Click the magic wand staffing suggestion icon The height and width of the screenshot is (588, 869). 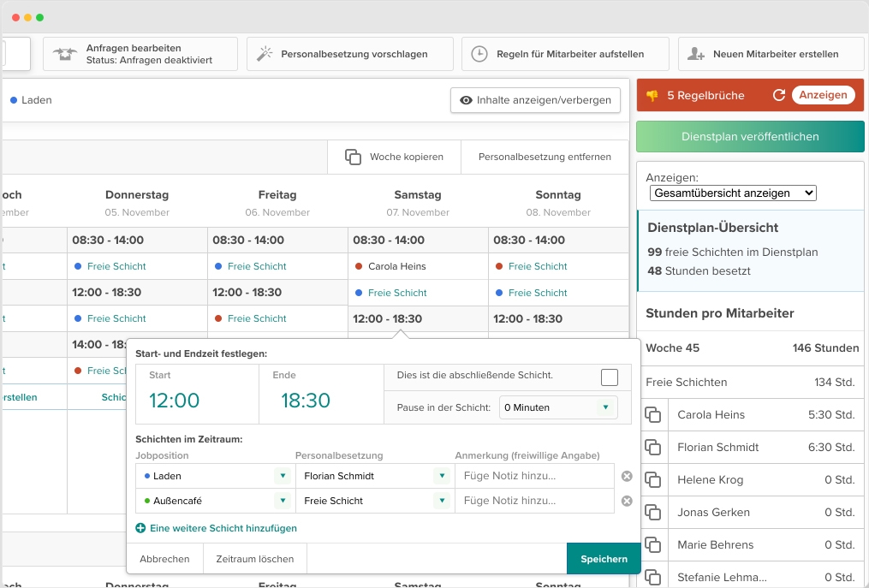point(265,54)
